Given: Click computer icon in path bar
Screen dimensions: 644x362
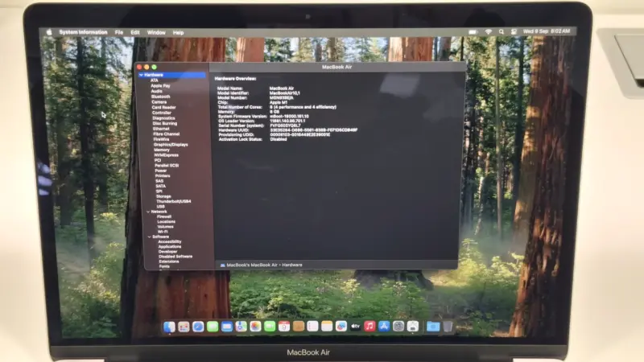Looking at the screenshot, I should (222, 265).
